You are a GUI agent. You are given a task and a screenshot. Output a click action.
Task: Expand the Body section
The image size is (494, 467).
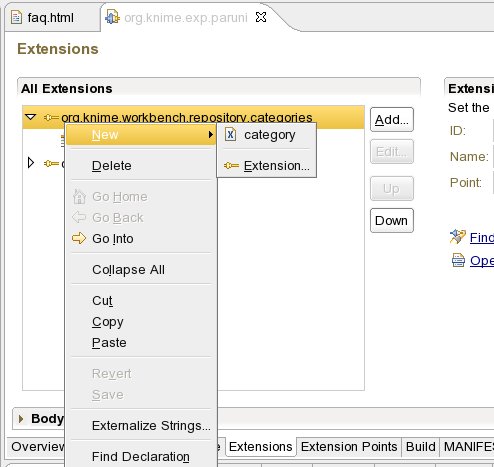(x=21, y=419)
